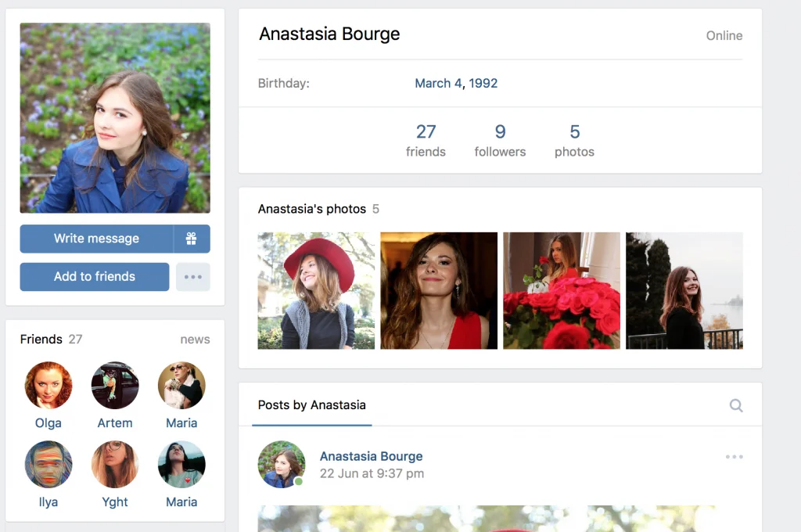801x532 pixels.
Task: Send a gift using the gift icon
Action: click(192, 239)
